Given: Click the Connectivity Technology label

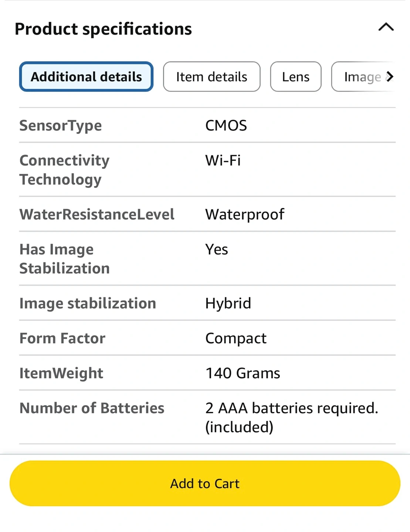Looking at the screenshot, I should [x=64, y=170].
